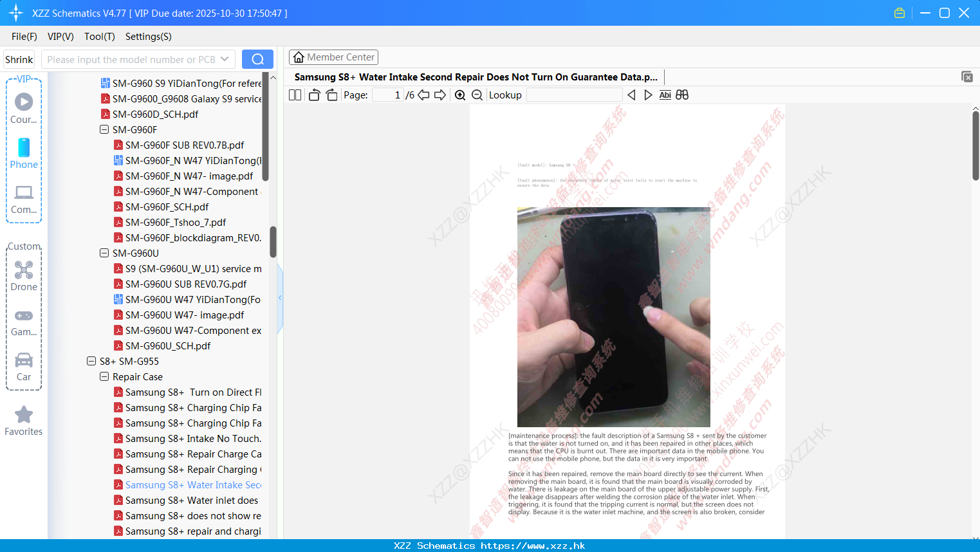
Task: Close the document tab with the top-right icon
Action: [x=967, y=77]
